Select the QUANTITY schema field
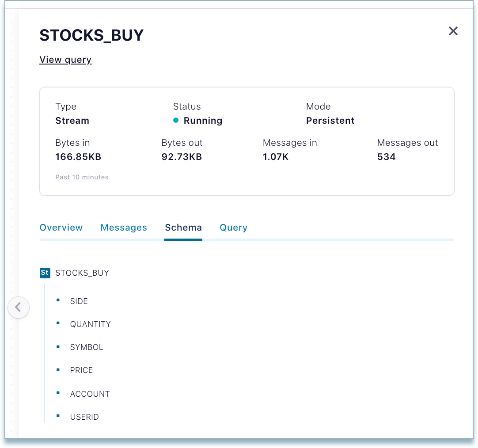Image resolution: width=478 pixels, height=448 pixels. tap(91, 324)
